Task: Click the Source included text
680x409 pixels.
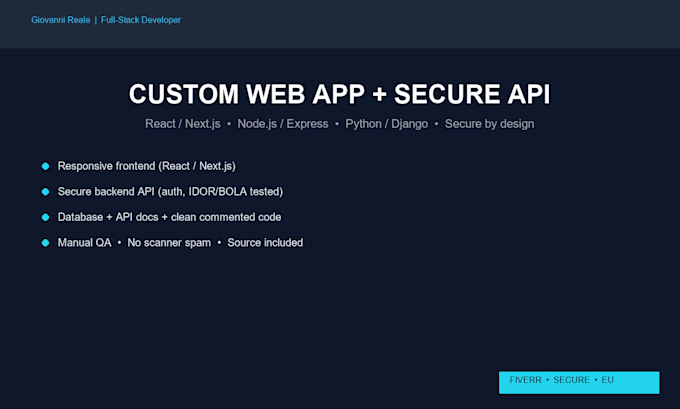Action: 265,242
